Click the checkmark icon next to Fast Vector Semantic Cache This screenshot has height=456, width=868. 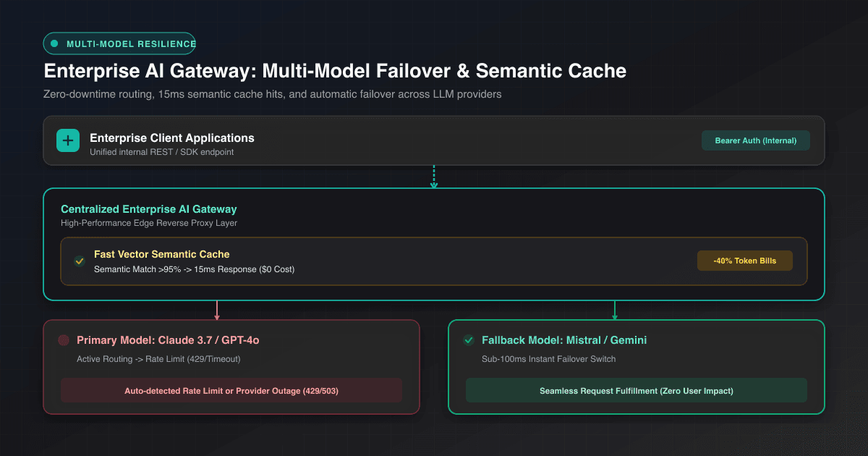pyautogui.click(x=80, y=261)
